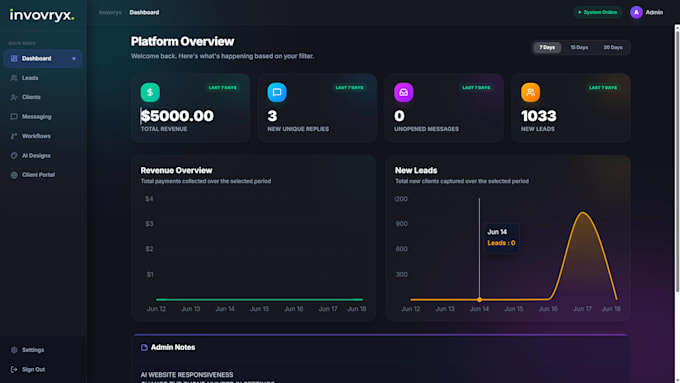Click the AI WEBSITE RESPONSIVENESS note
This screenshot has width=680, height=383.
tap(187, 375)
